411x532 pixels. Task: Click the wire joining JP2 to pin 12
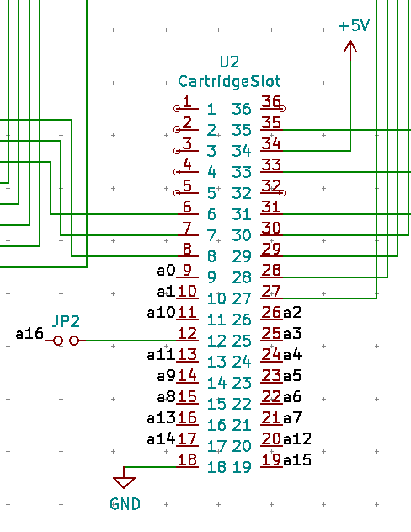pos(131,341)
